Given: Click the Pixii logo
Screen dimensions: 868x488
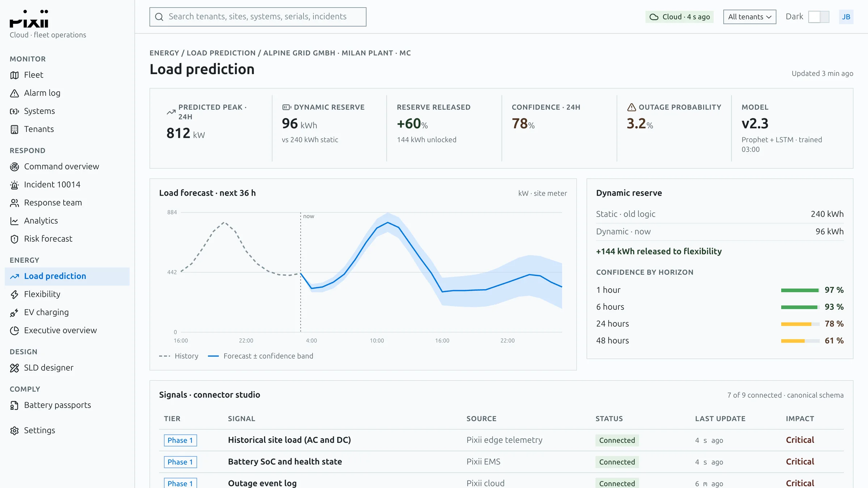Looking at the screenshot, I should click(x=29, y=19).
